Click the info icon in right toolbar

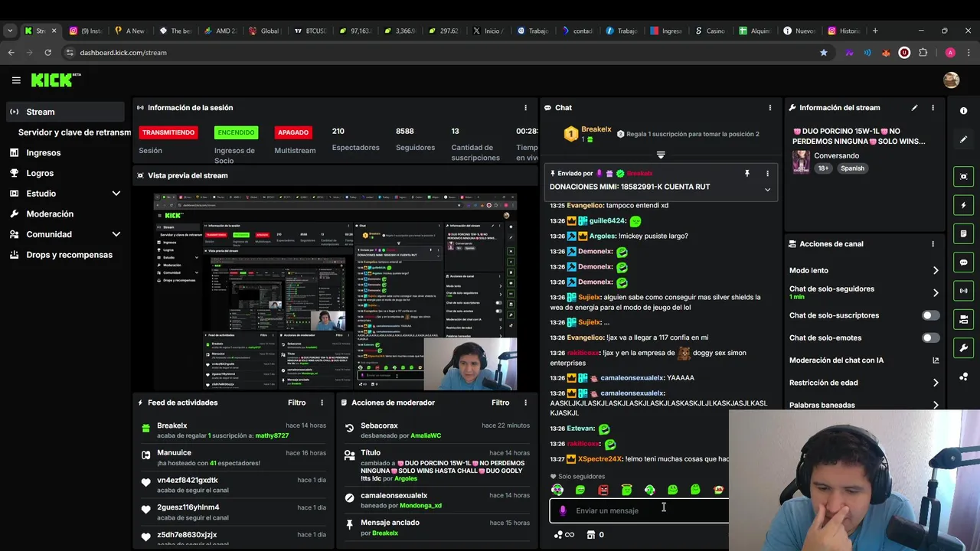coord(963,111)
